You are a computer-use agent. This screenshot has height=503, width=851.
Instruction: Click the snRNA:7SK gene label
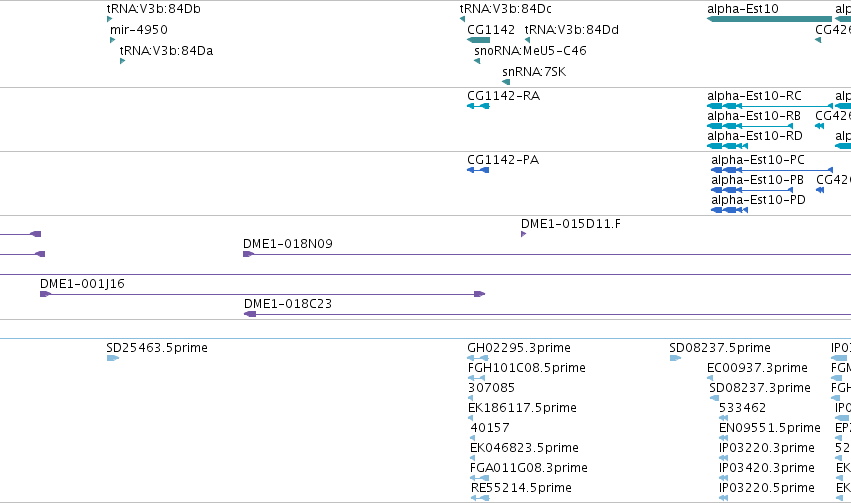pos(534,72)
